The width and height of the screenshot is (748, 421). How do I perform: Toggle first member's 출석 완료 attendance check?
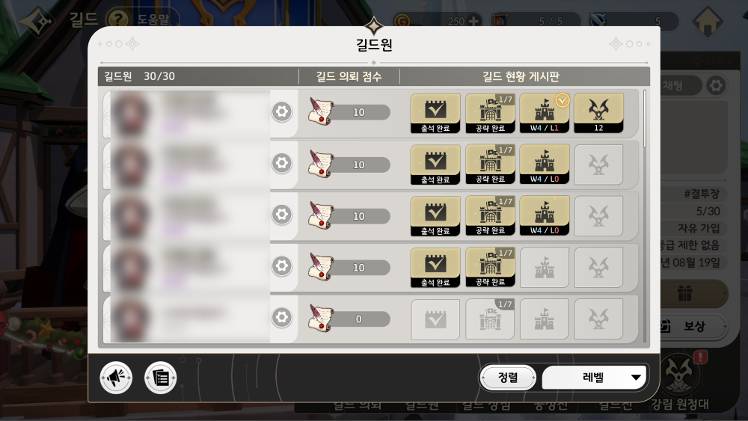[435, 113]
